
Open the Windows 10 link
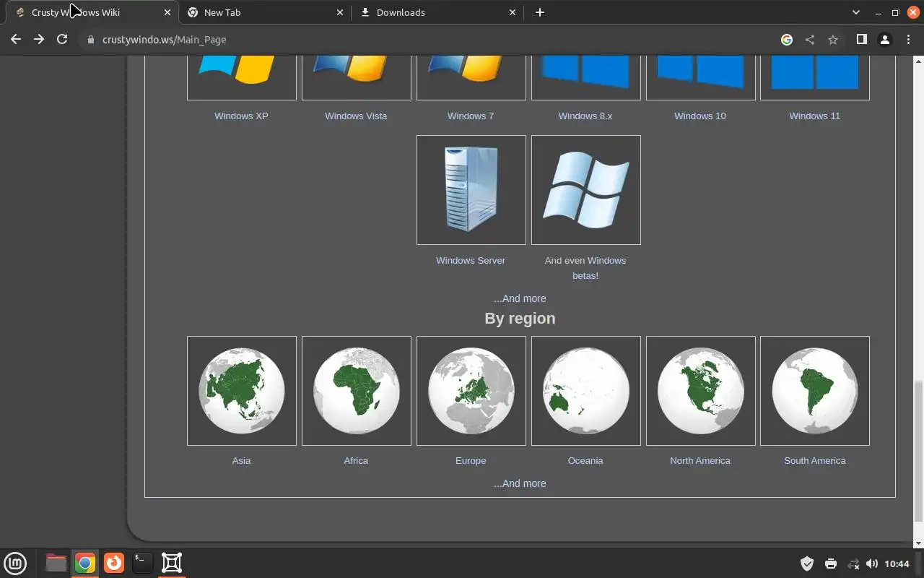click(700, 116)
